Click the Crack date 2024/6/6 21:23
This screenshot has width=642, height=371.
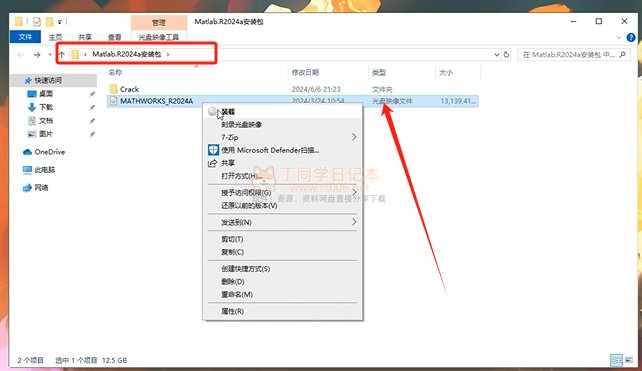316,89
